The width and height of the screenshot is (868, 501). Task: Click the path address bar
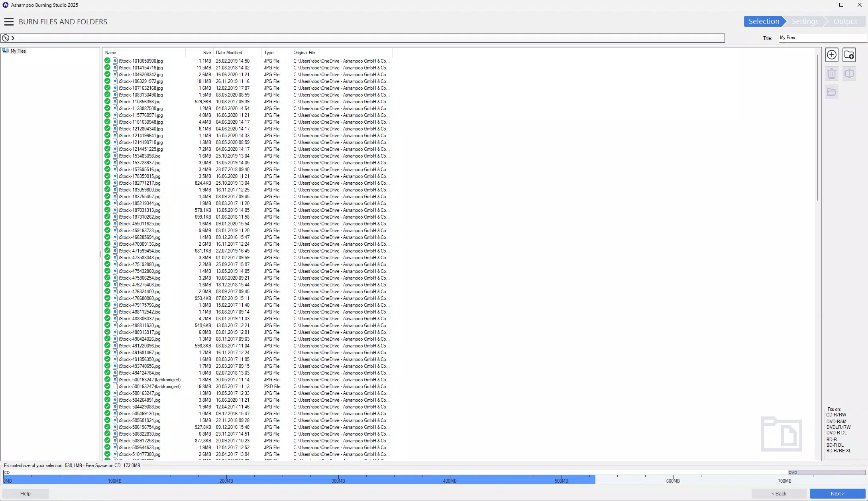(362, 38)
